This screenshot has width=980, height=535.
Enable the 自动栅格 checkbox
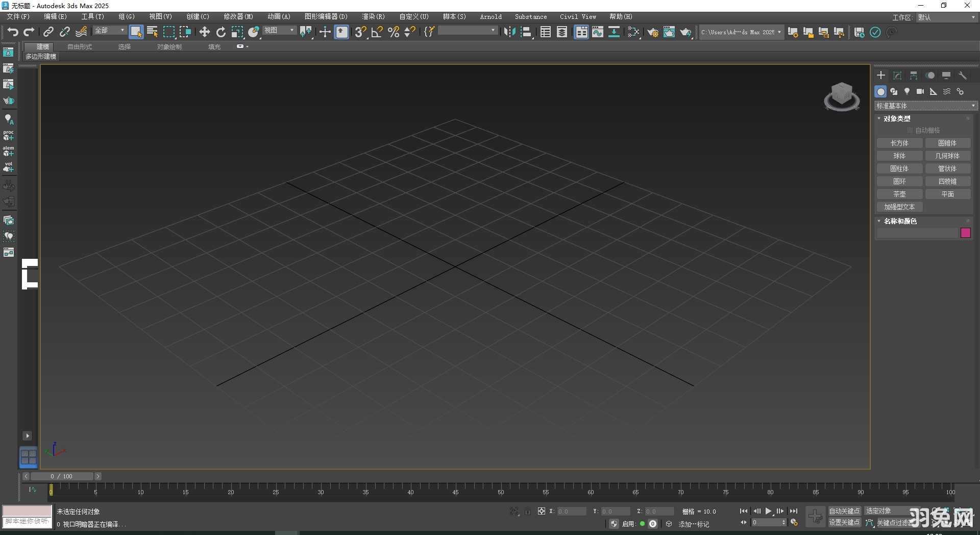(x=911, y=130)
